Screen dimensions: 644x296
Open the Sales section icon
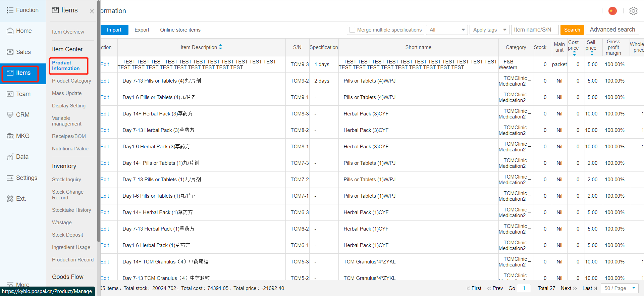(x=10, y=52)
